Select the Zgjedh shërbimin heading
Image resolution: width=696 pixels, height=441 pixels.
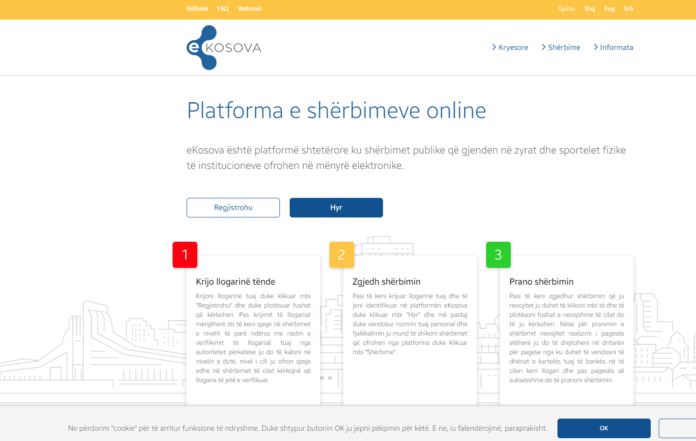tap(386, 282)
